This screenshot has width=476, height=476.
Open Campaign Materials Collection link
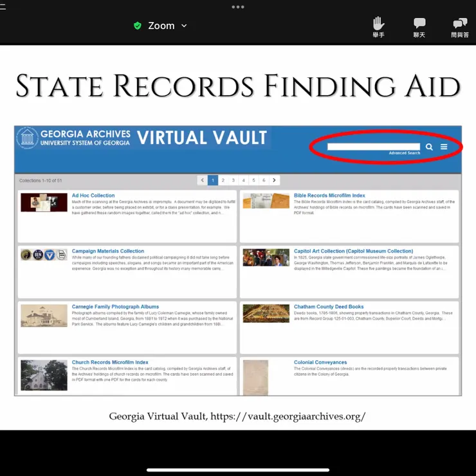[108, 251]
